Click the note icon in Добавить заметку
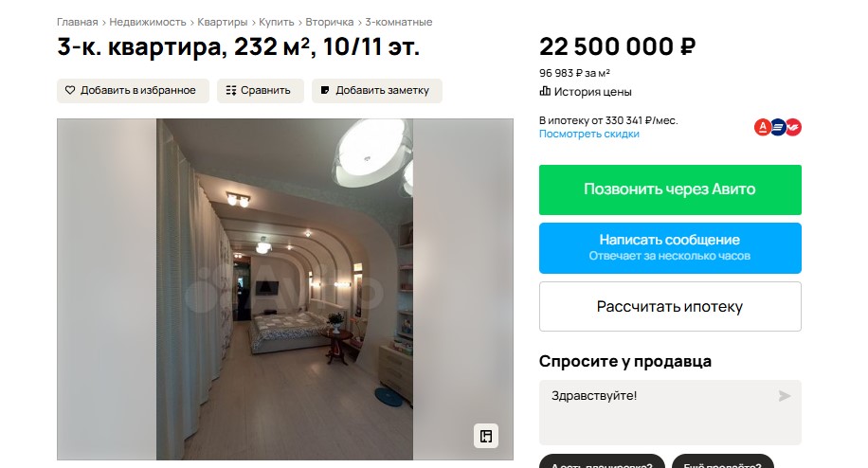 click(326, 90)
